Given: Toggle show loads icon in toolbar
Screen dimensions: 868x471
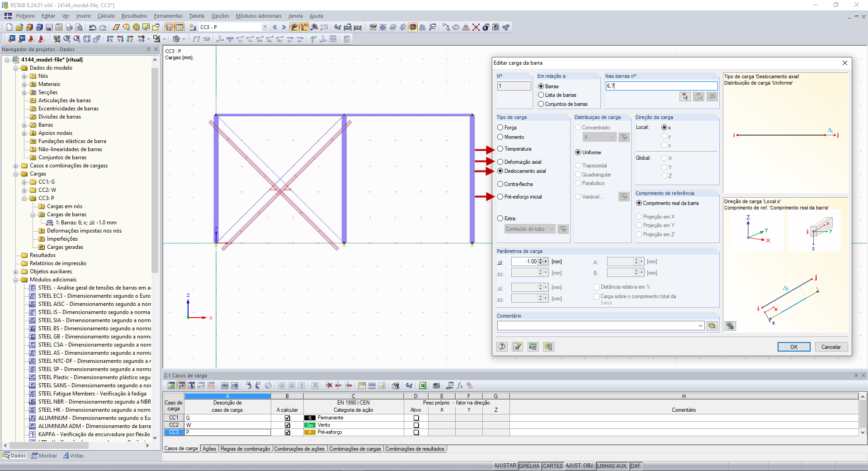Looking at the screenshot, I should 294,27.
